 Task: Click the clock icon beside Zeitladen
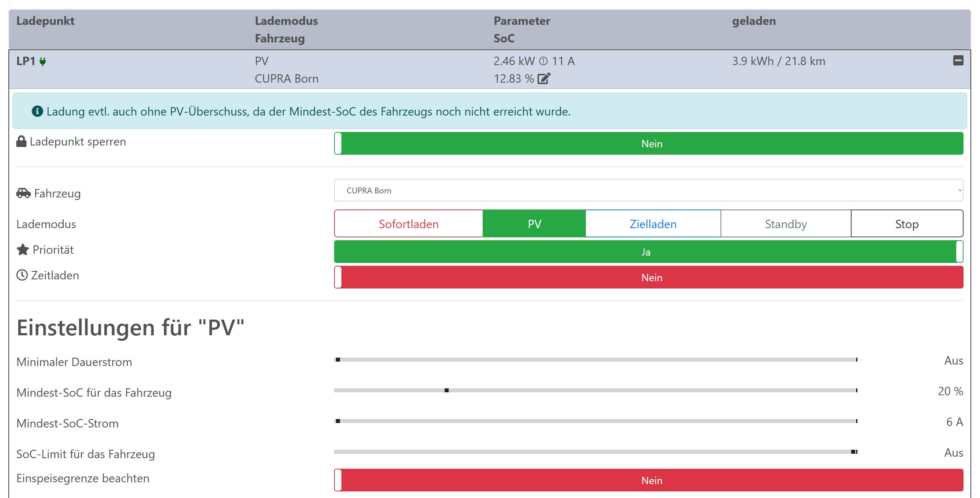pyautogui.click(x=22, y=275)
